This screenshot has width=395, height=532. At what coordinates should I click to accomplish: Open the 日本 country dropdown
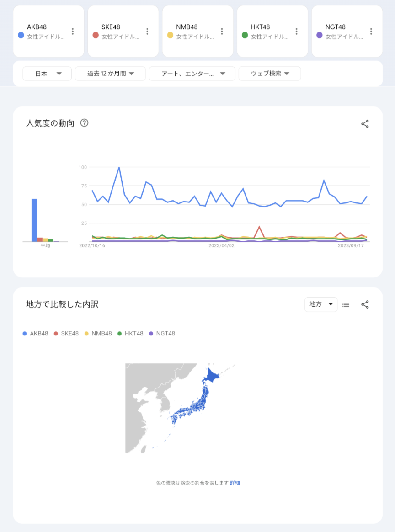(47, 74)
